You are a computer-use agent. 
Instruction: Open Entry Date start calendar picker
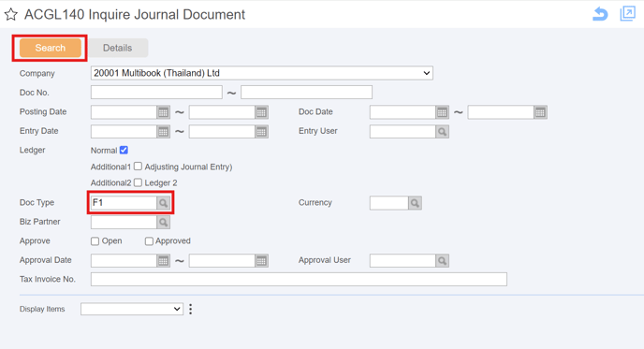164,131
